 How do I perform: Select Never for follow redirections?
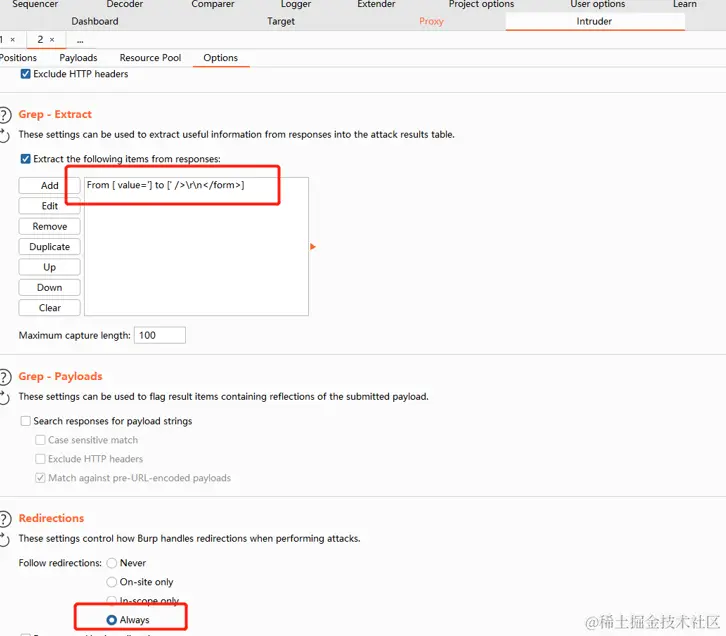pos(112,563)
